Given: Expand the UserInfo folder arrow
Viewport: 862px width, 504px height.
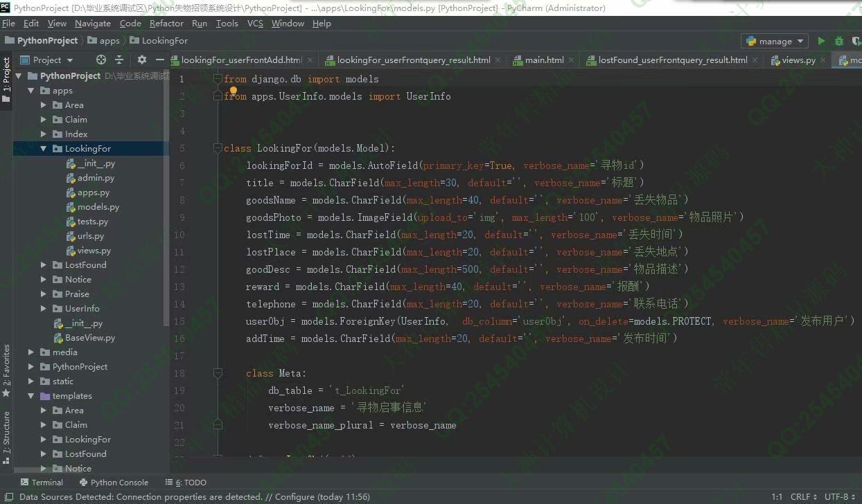Looking at the screenshot, I should coord(44,309).
